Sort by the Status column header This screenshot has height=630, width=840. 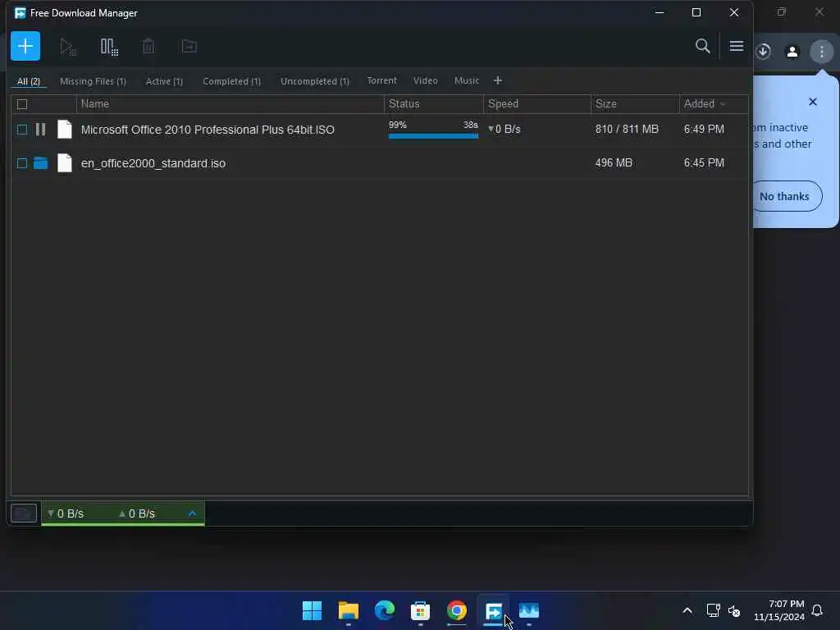[433, 104]
